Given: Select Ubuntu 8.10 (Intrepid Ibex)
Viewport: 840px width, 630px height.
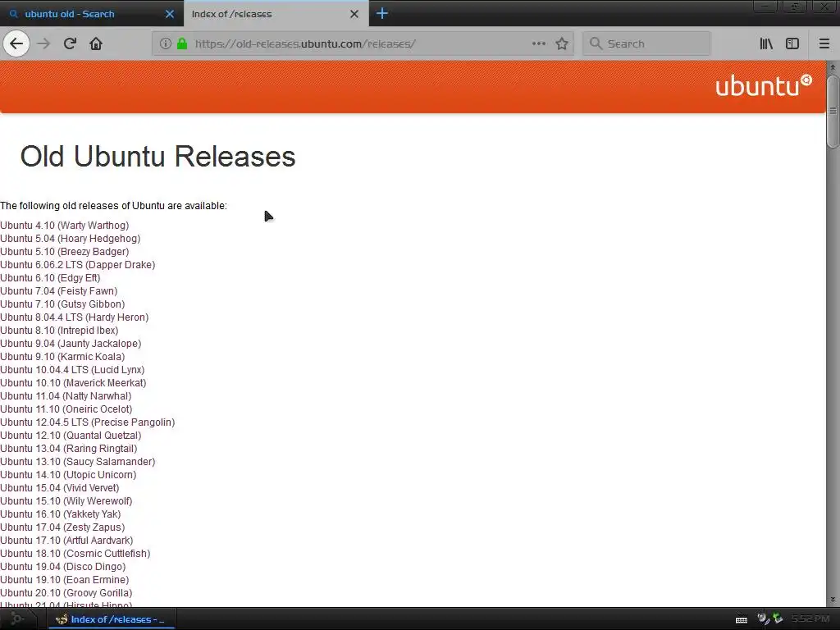Looking at the screenshot, I should pyautogui.click(x=59, y=330).
